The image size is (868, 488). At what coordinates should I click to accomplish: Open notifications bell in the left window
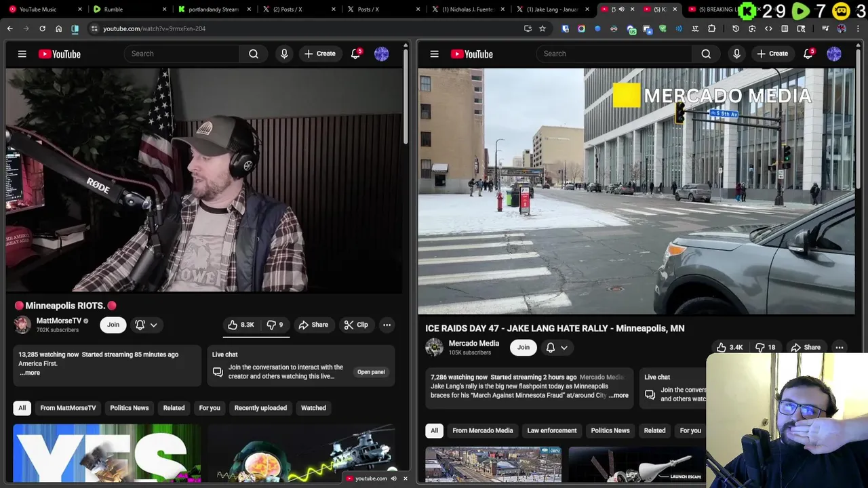[x=355, y=54]
